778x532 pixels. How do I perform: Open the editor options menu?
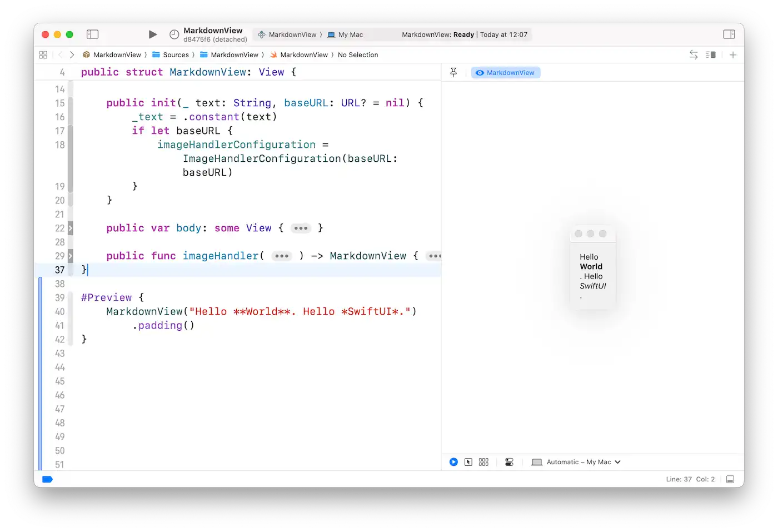[x=710, y=55]
